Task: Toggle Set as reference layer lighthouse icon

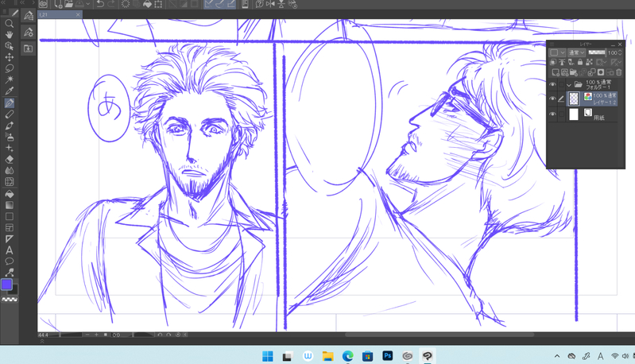Action: pyautogui.click(x=562, y=62)
